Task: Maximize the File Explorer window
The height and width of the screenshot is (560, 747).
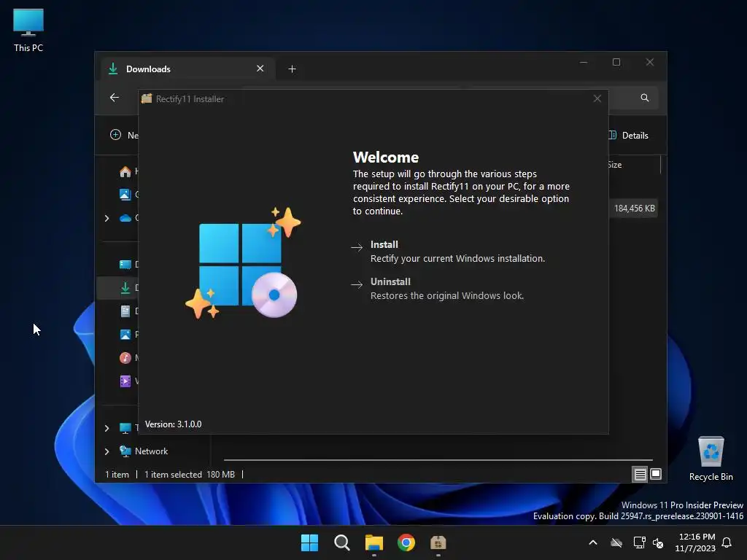Action: [616, 63]
